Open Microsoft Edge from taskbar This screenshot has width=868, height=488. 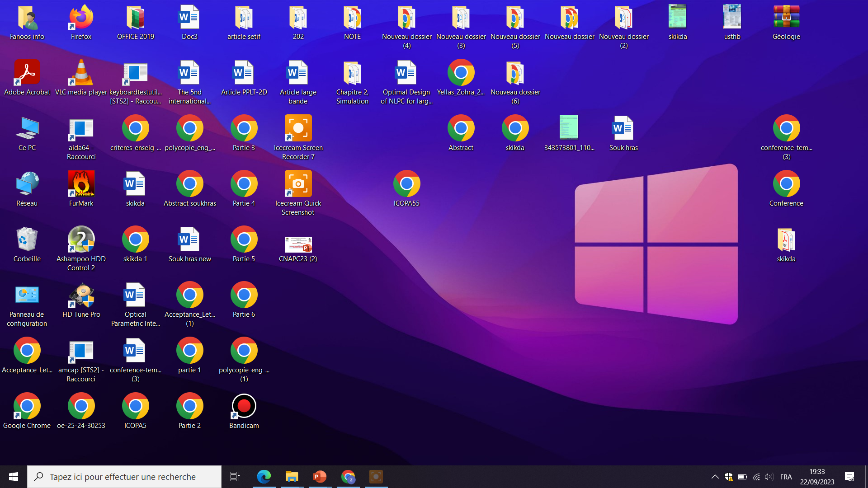pyautogui.click(x=264, y=477)
